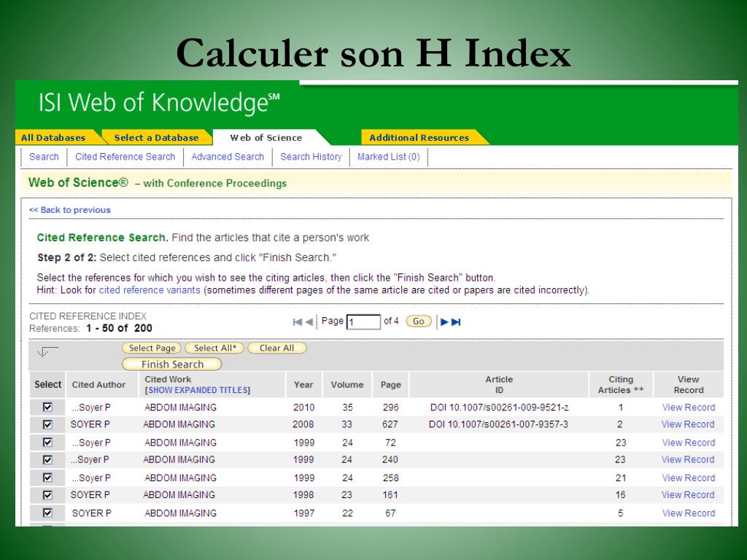
Task: Open Marked List (0)
Action: click(x=389, y=157)
